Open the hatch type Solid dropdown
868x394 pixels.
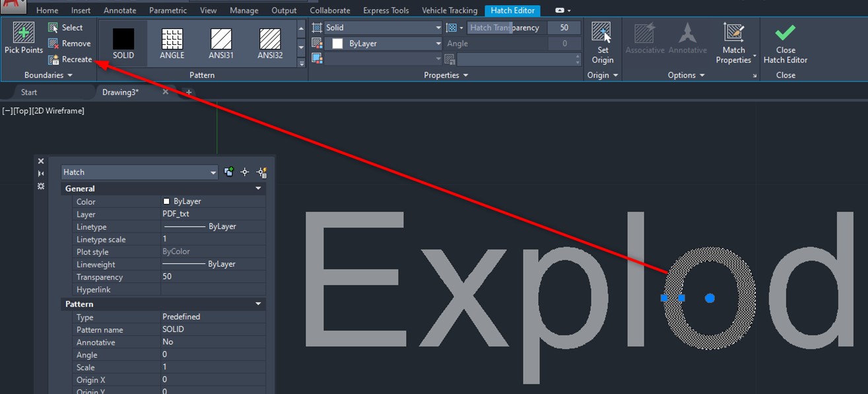point(383,28)
